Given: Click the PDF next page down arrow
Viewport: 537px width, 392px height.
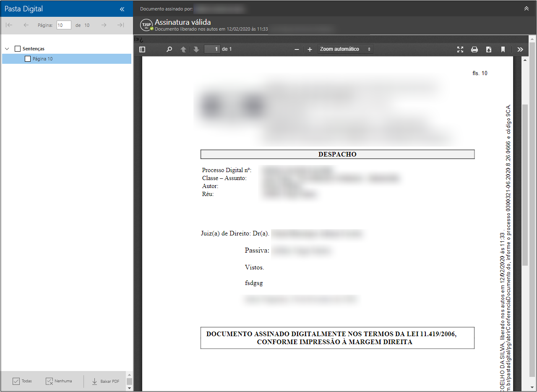Looking at the screenshot, I should tap(196, 49).
